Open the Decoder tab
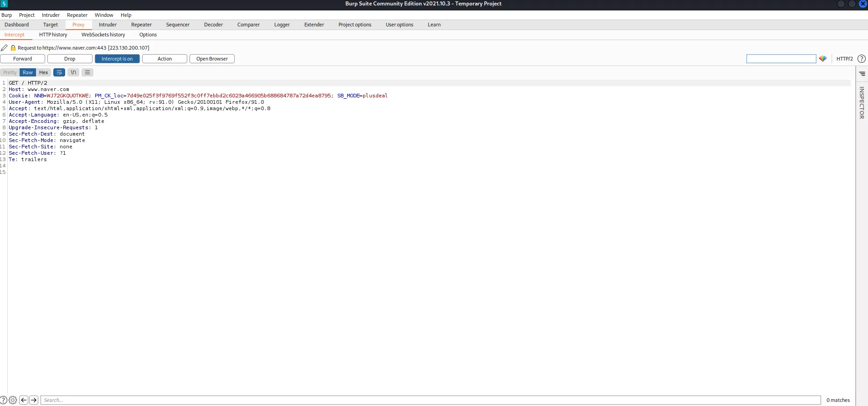Screen dimensions: 868x406 coord(213,25)
